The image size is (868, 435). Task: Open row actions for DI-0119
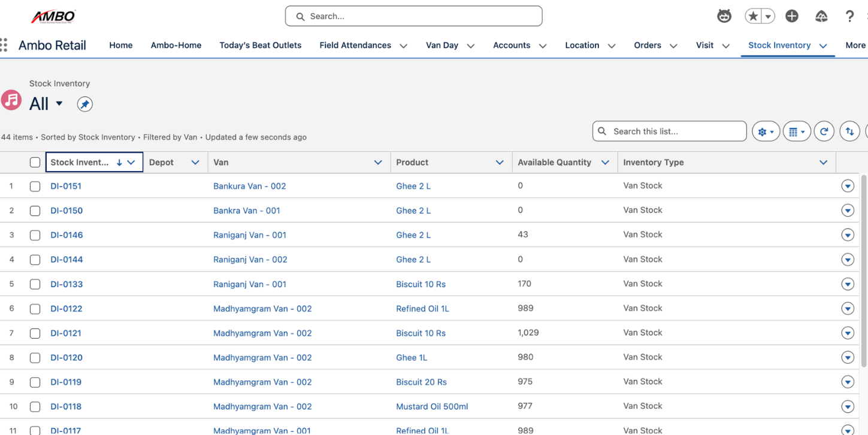pos(848,382)
